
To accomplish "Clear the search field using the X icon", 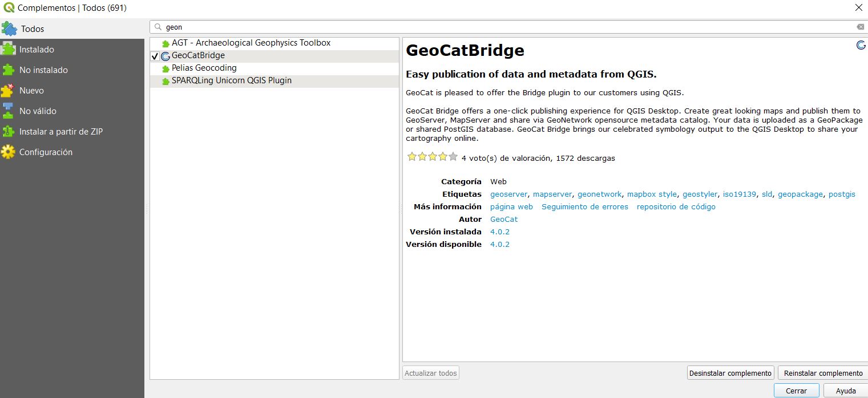I will tap(860, 27).
